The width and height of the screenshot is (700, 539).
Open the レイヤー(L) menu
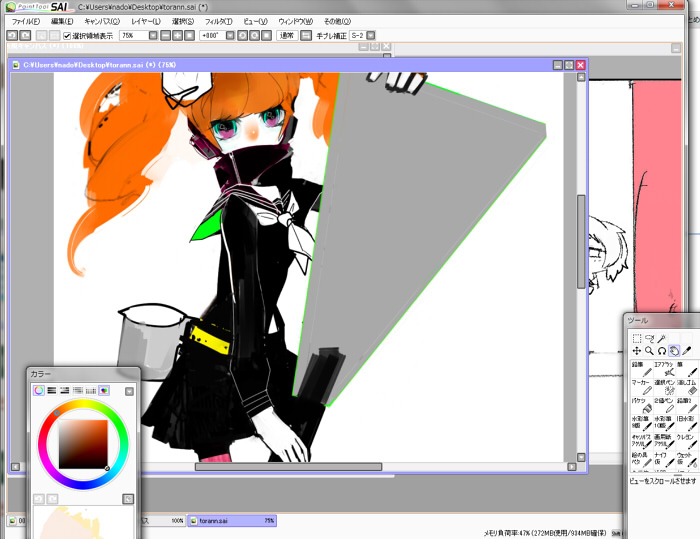point(146,21)
